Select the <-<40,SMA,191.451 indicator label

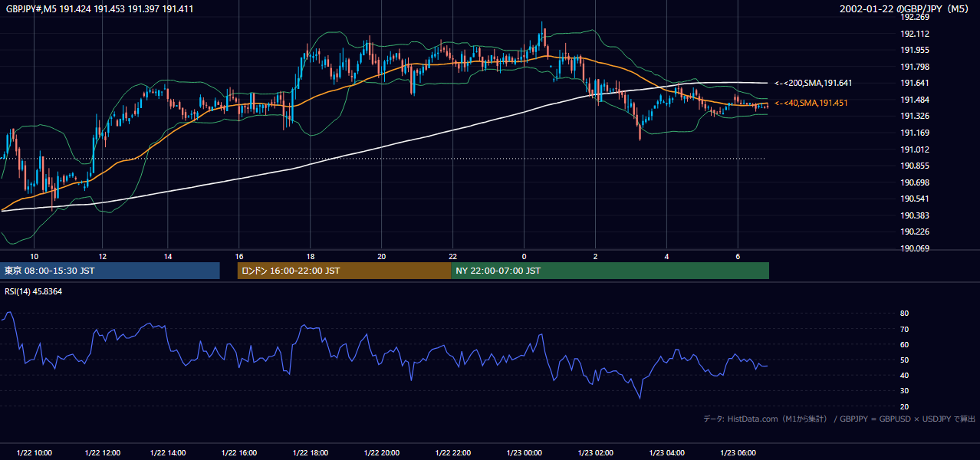[811, 103]
